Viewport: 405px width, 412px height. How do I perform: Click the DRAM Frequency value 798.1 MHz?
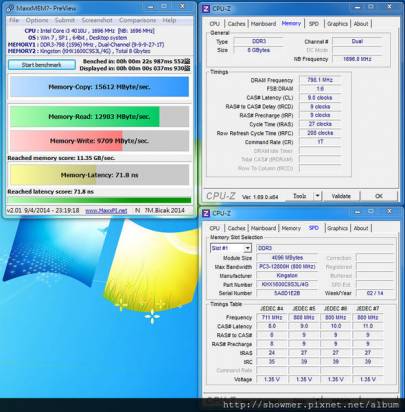click(x=320, y=80)
